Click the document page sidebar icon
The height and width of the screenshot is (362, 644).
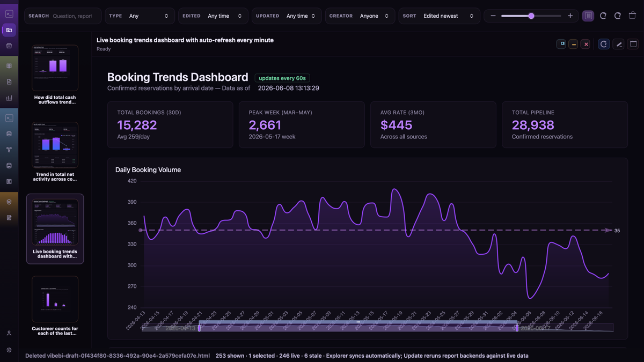[9, 82]
